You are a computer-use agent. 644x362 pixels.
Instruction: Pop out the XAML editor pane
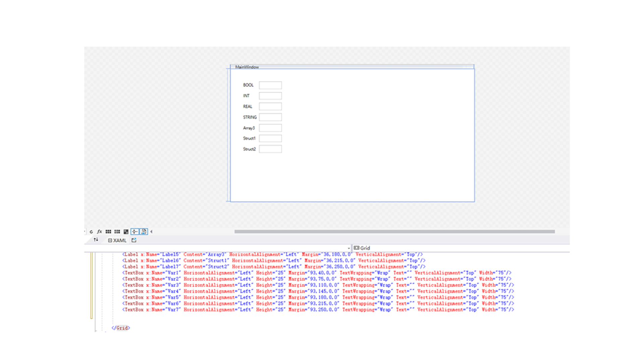pyautogui.click(x=134, y=240)
